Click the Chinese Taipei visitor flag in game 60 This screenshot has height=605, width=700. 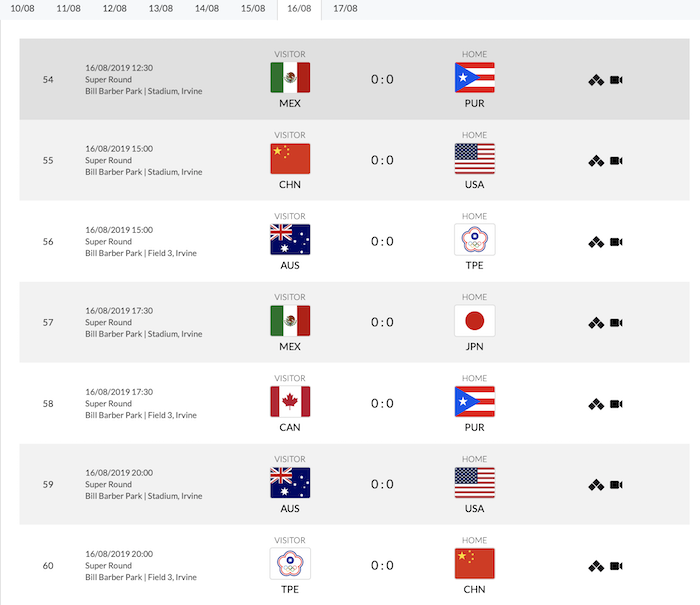[290, 563]
